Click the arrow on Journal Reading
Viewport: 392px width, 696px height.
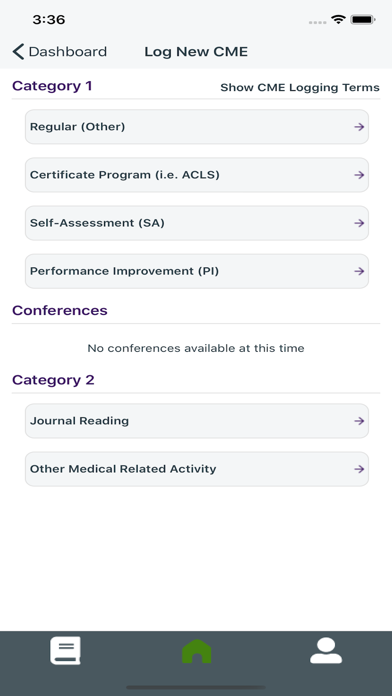359,421
